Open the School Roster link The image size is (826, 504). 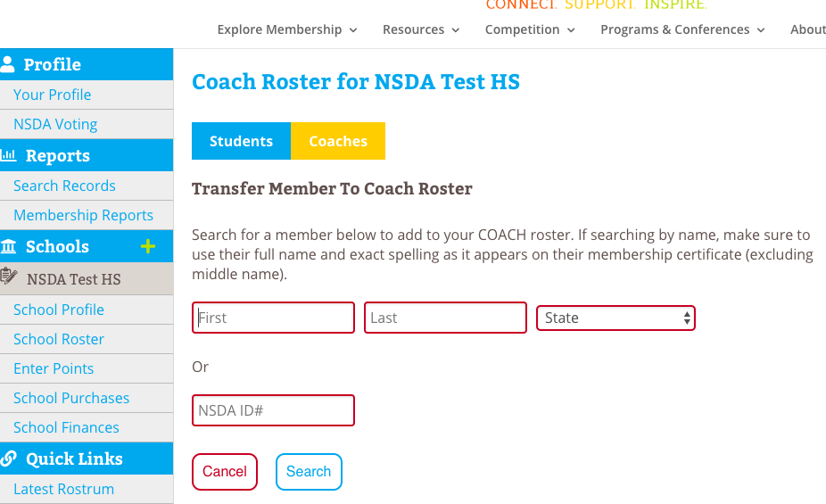click(59, 339)
